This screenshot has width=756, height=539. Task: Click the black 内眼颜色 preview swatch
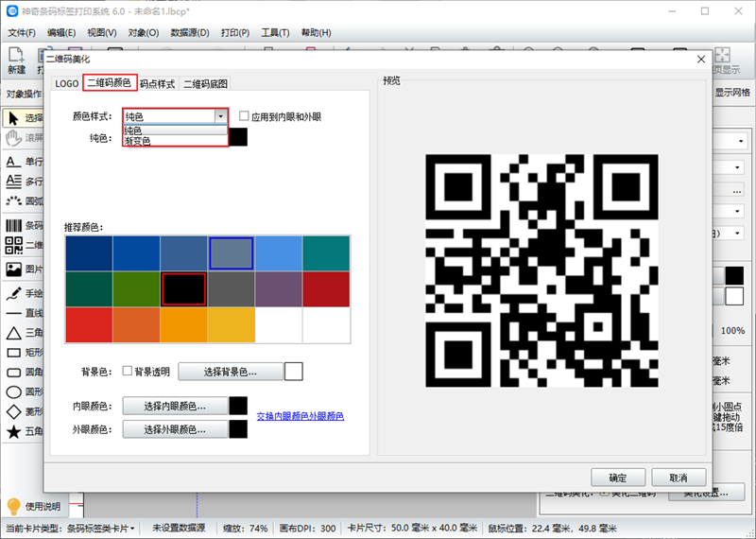pos(238,406)
